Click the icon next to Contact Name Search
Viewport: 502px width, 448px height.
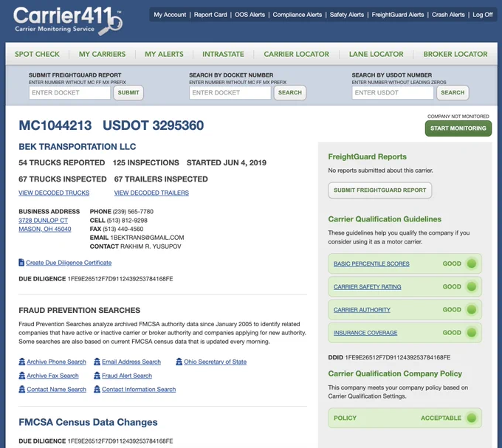point(21,389)
